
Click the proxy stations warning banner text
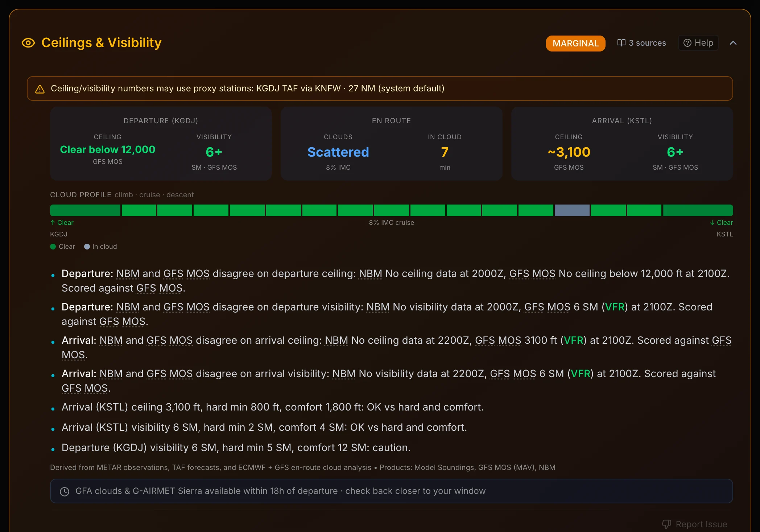(x=247, y=88)
